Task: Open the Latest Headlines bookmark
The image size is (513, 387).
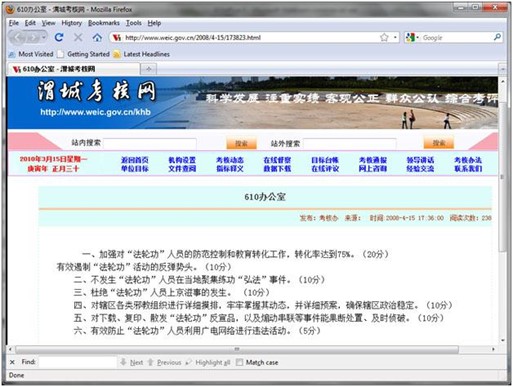Action: (142, 54)
